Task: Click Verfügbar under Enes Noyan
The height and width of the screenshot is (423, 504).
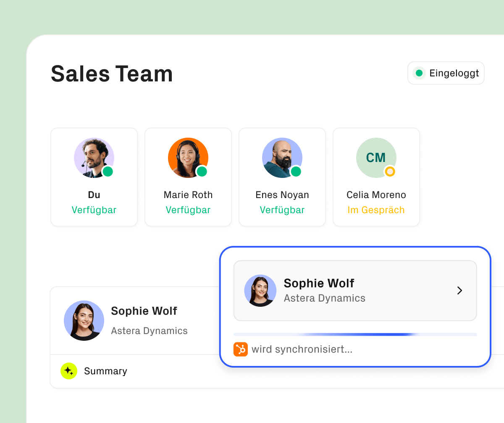Action: [282, 210]
